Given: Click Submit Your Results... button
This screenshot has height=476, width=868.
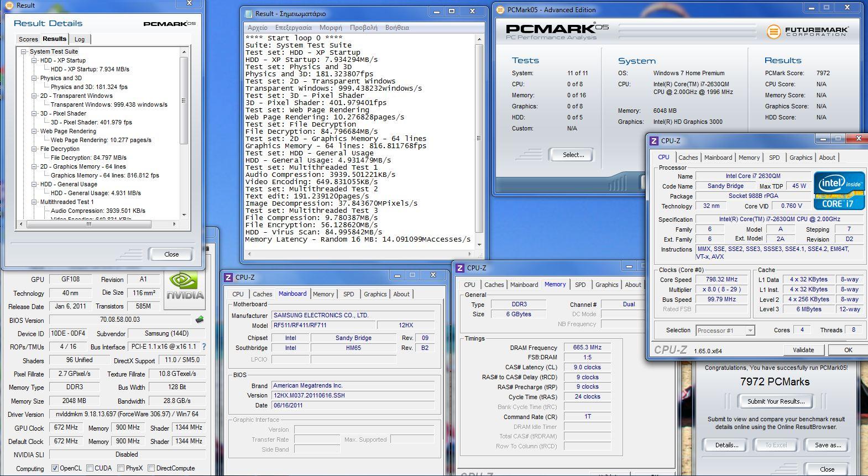Looking at the screenshot, I should point(775,401).
